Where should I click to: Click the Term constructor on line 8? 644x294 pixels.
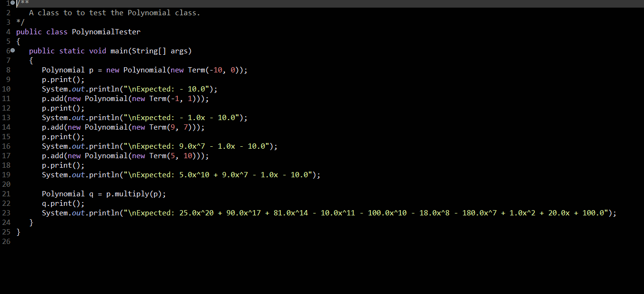[196, 70]
